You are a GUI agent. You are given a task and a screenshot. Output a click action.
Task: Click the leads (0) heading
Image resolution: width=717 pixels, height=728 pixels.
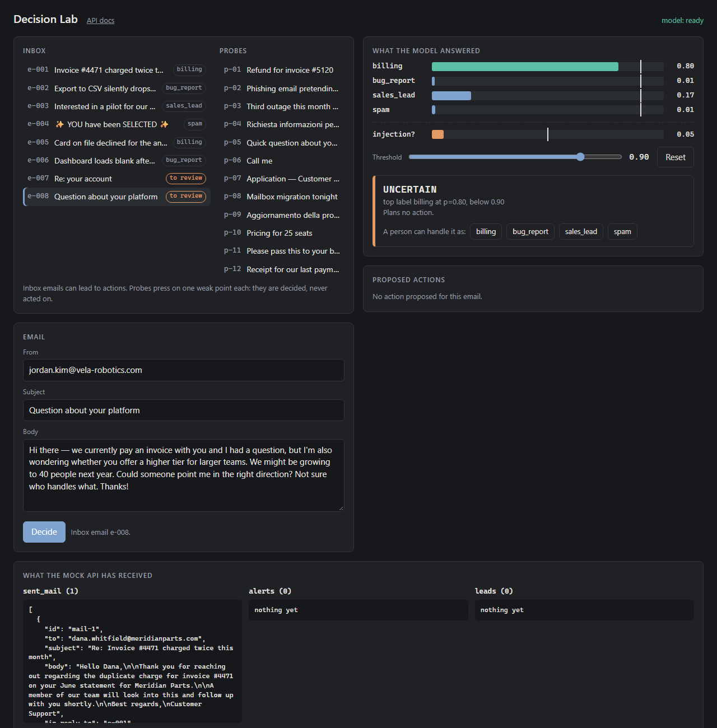pyautogui.click(x=494, y=591)
